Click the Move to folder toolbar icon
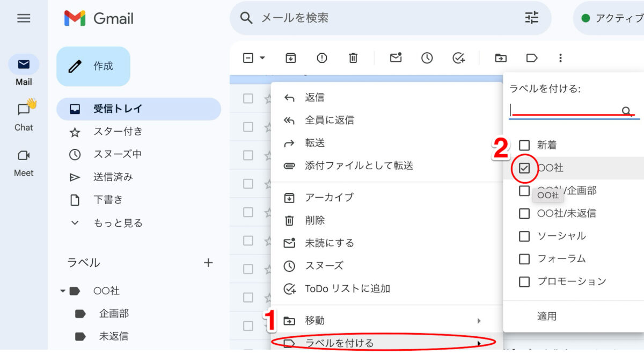Image resolution: width=644 pixels, height=354 pixels. tap(500, 57)
